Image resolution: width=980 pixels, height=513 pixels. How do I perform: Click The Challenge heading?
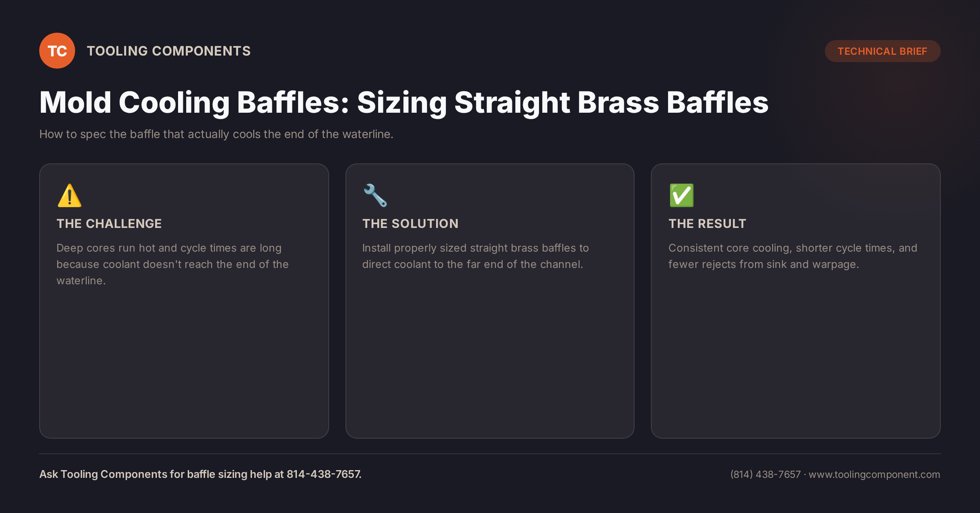point(109,224)
